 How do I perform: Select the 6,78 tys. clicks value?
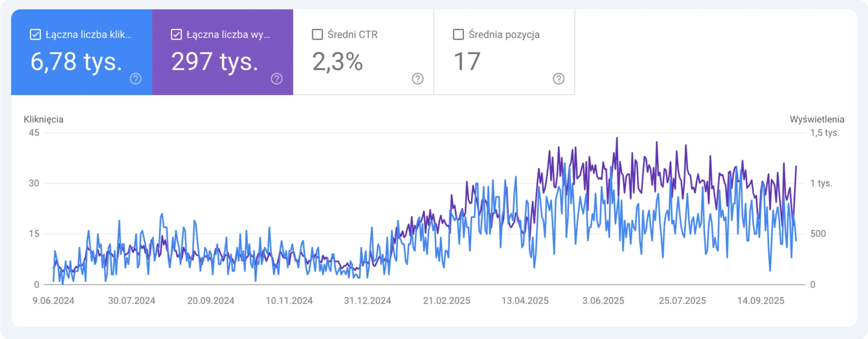click(x=76, y=62)
